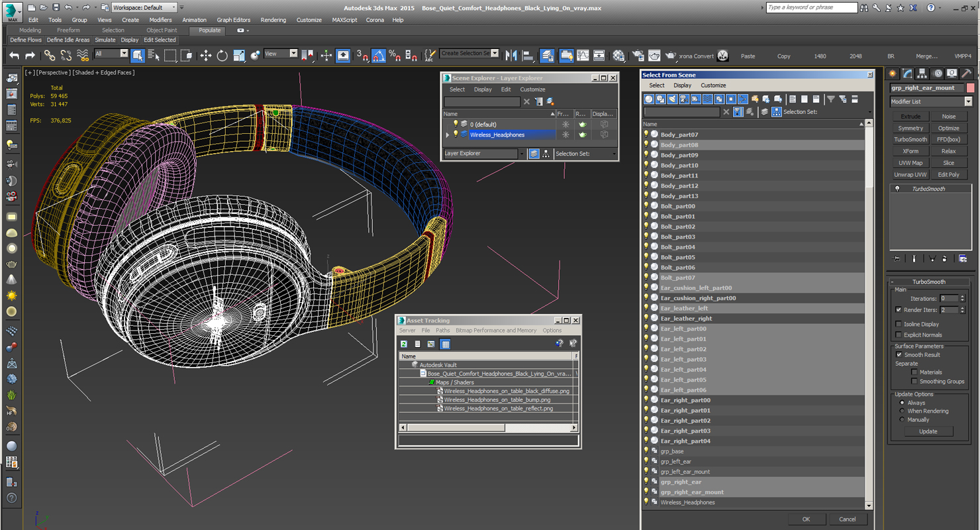Image resolution: width=980 pixels, height=530 pixels.
Task: Open the Graph Editors menu
Action: (x=233, y=20)
